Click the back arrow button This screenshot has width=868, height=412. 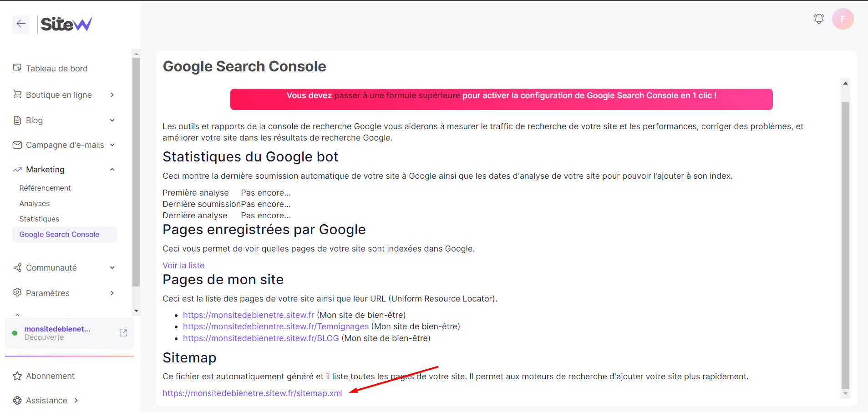pos(21,24)
